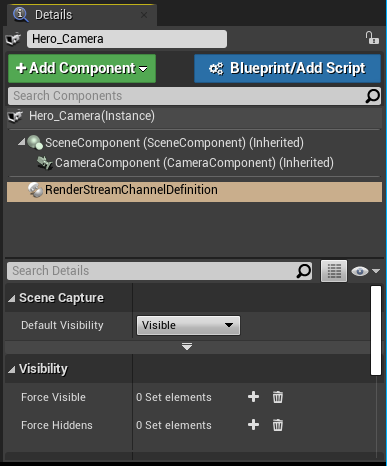Image resolution: width=387 pixels, height=466 pixels.
Task: Add an element to Force Hiddens set
Action: coord(253,425)
